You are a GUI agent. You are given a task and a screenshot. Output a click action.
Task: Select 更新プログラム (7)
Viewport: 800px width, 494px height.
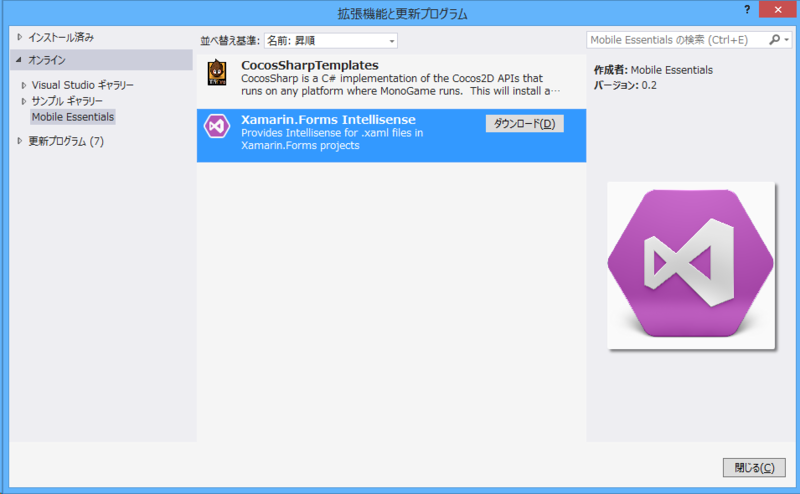pos(66,141)
